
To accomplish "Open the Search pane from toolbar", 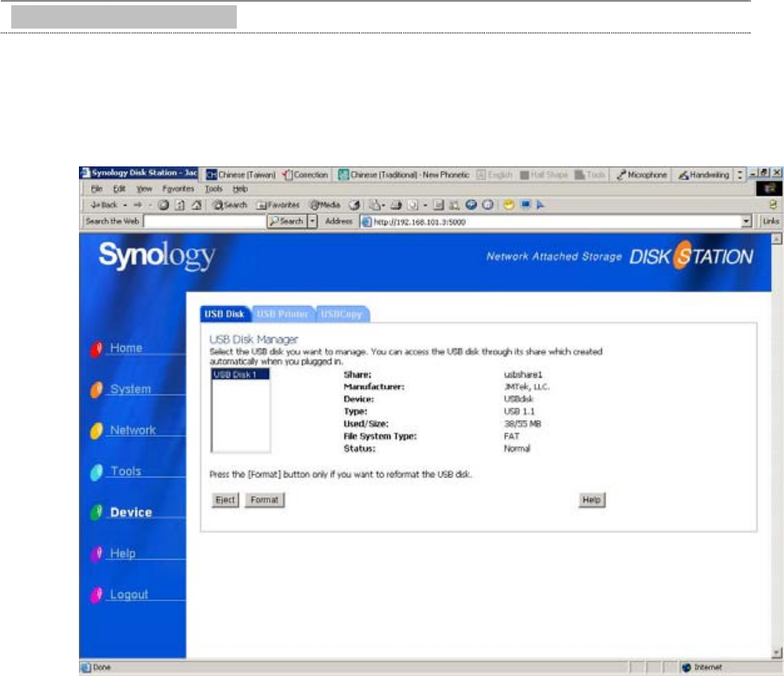I will [x=230, y=205].
